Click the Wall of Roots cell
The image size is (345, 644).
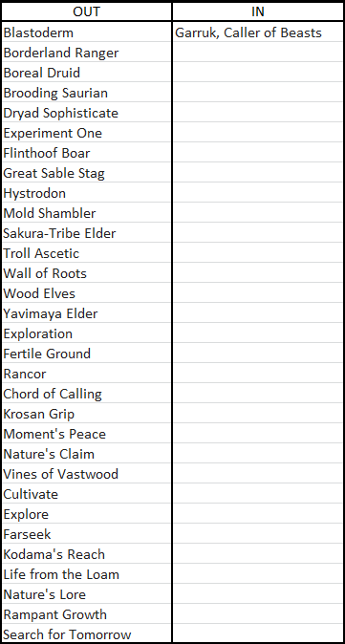[86, 273]
